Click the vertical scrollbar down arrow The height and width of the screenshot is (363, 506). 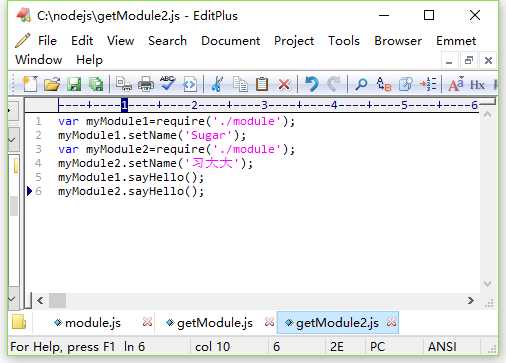487,284
